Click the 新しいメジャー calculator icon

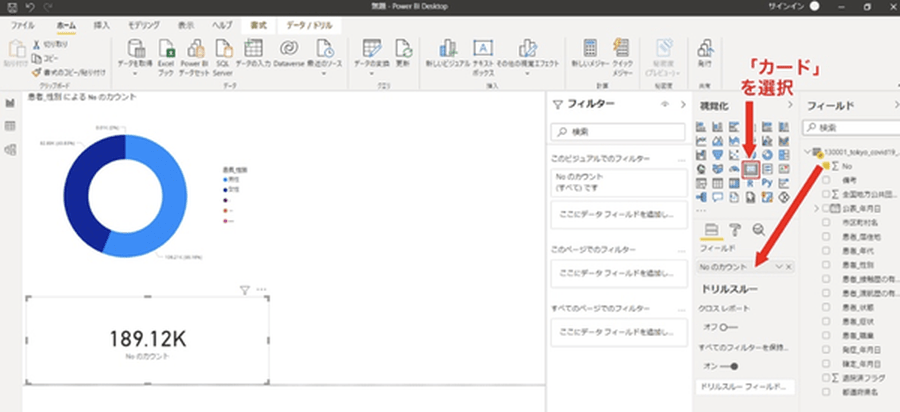pos(590,50)
